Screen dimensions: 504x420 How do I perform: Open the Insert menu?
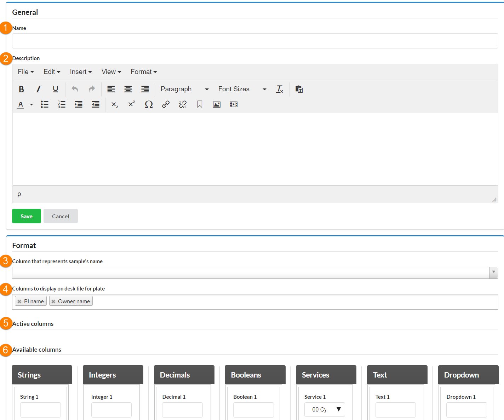pos(81,72)
